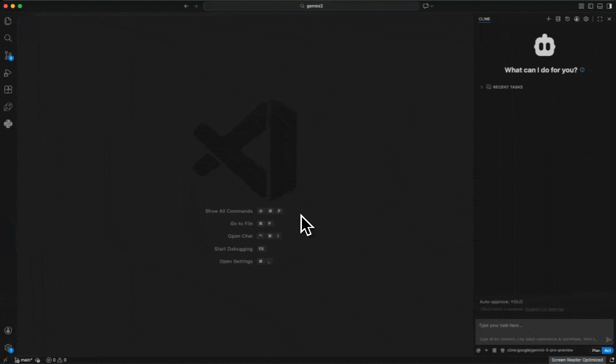Open the Cline account icon
The width and height of the screenshot is (616, 364).
[577, 19]
